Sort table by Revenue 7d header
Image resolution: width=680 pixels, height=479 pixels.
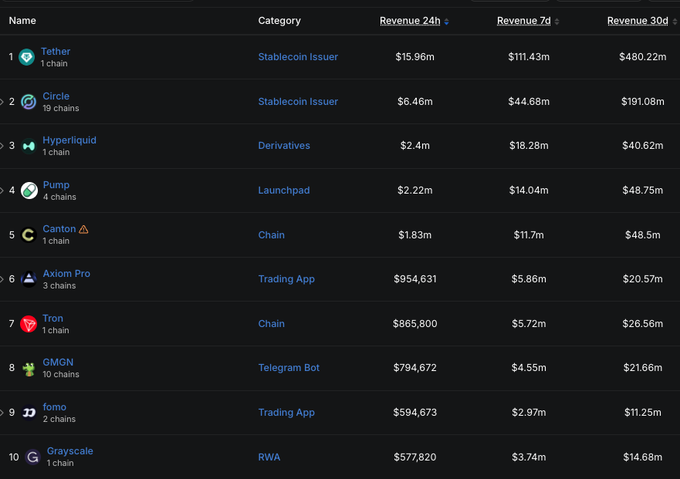click(523, 21)
